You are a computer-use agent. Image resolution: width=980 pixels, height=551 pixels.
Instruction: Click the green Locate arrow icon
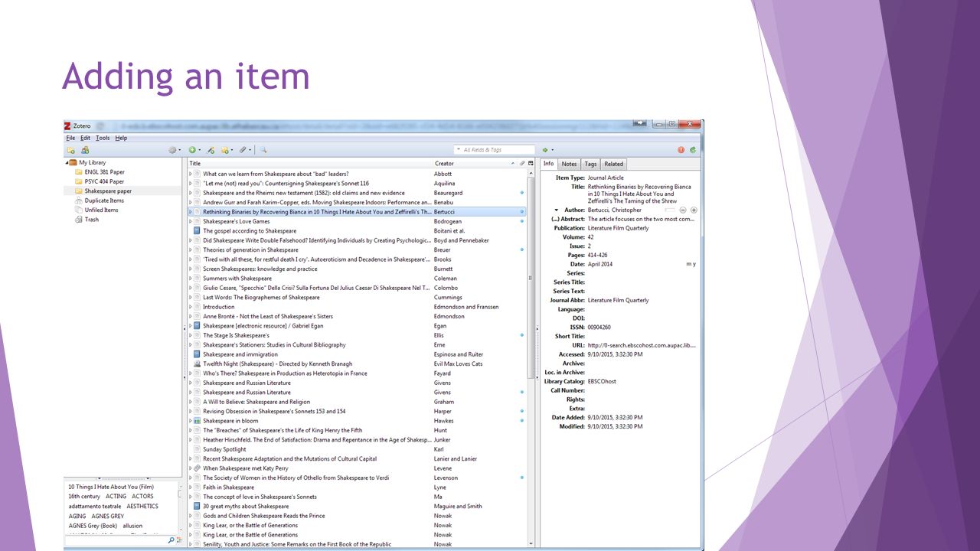tap(545, 150)
